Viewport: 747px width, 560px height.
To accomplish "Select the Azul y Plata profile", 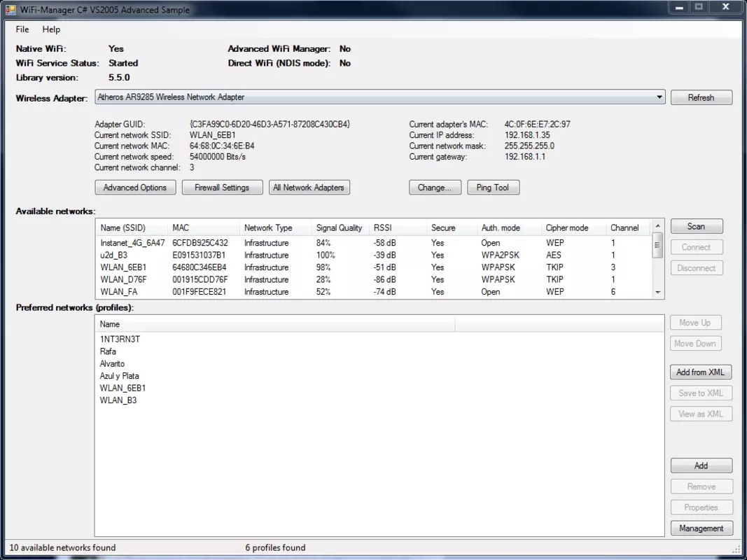I will [120, 376].
